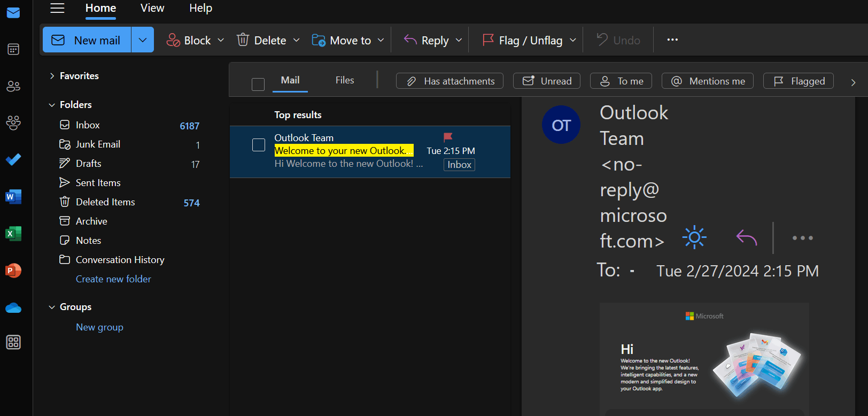Toggle To me filter
This screenshot has width=868, height=416.
pyautogui.click(x=621, y=81)
